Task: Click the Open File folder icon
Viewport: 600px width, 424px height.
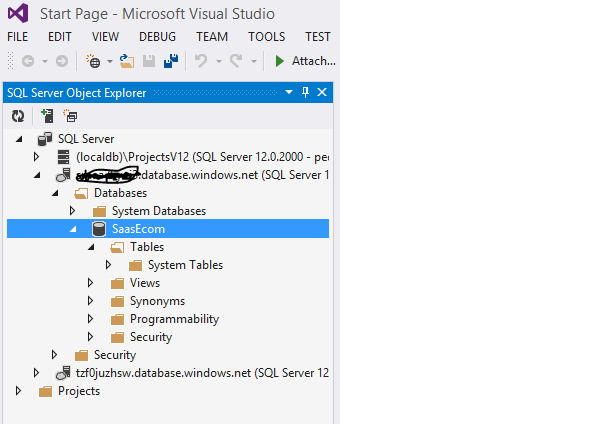Action: (127, 61)
